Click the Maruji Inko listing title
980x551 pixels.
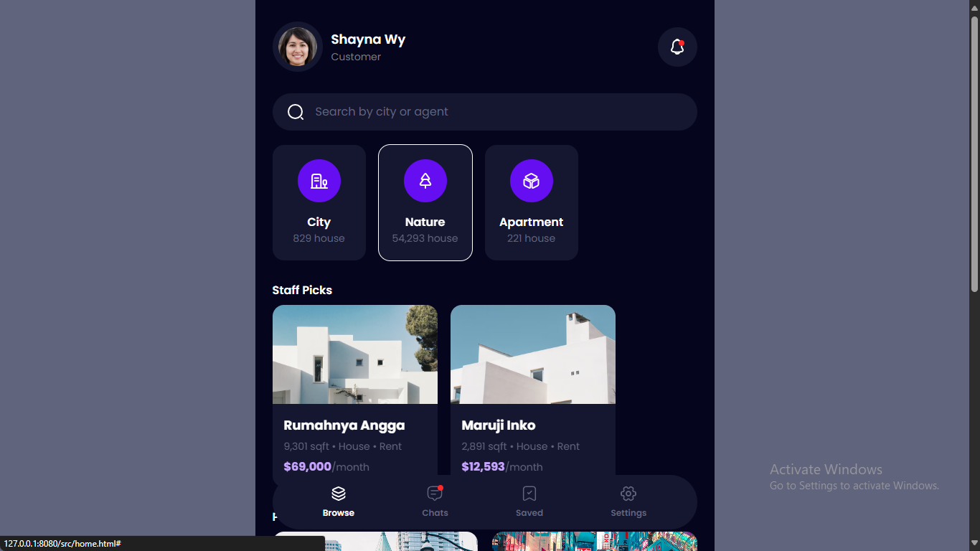coord(499,425)
